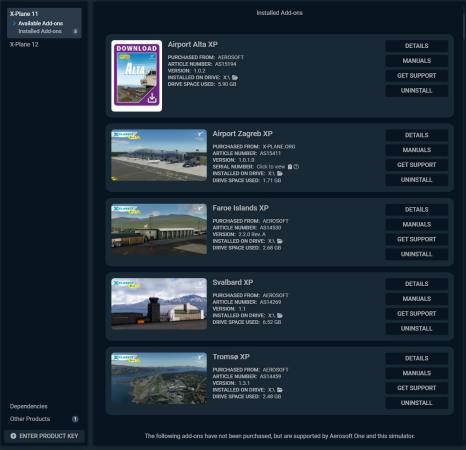Open Details for Svalbard XP
The width and height of the screenshot is (466, 450).
click(417, 284)
